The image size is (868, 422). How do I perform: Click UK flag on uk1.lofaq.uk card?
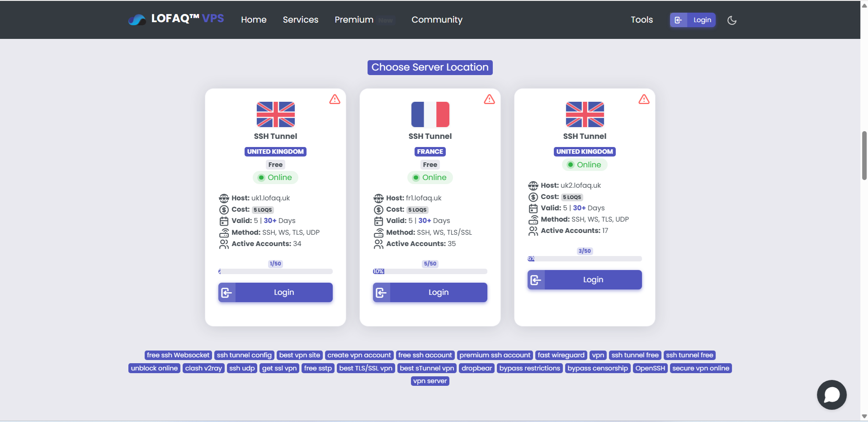pos(275,114)
